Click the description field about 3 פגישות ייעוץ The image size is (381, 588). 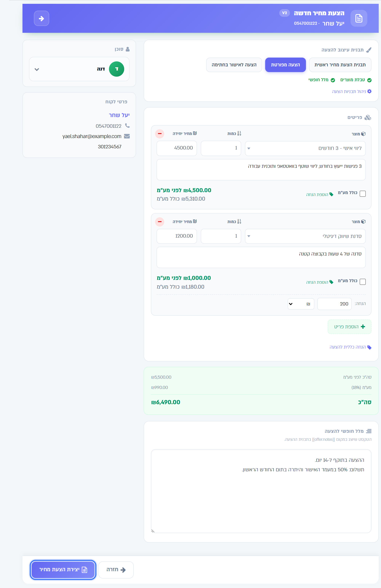coord(261,170)
